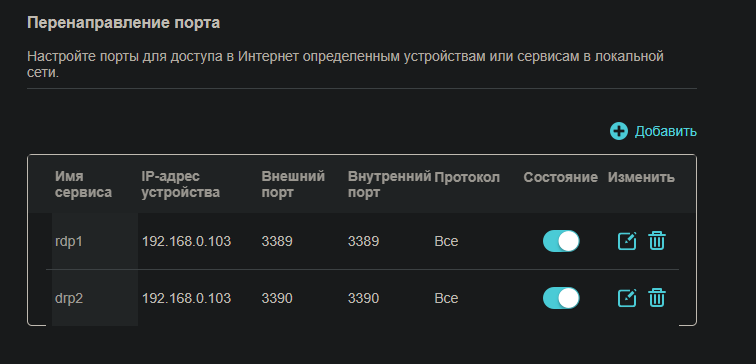
Task: Click the Внешний порт column header
Action: [293, 185]
